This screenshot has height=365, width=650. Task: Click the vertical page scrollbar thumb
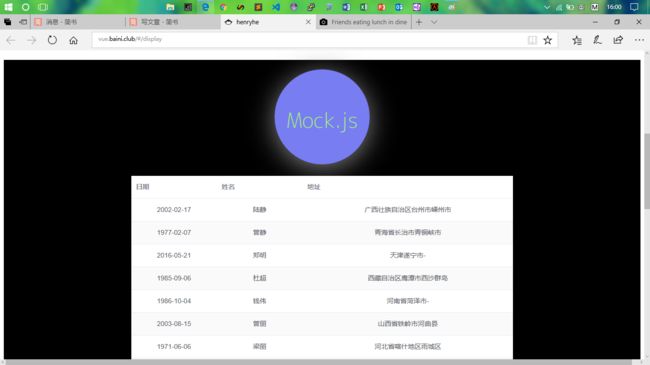[x=647, y=171]
